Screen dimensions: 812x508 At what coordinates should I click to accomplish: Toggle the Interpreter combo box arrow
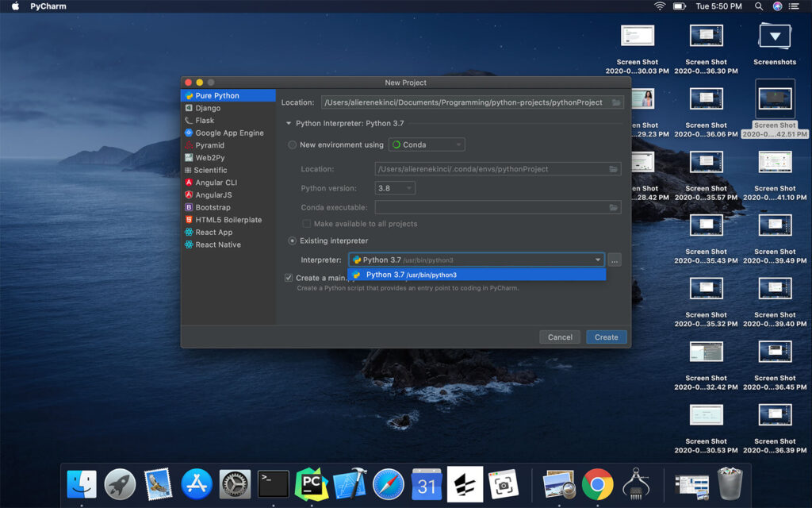598,260
